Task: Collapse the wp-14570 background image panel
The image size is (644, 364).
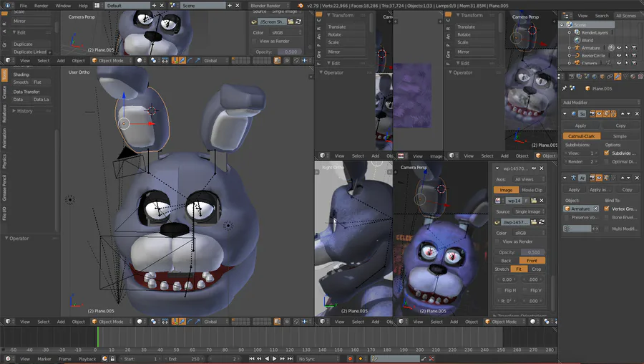Action: 497,168
